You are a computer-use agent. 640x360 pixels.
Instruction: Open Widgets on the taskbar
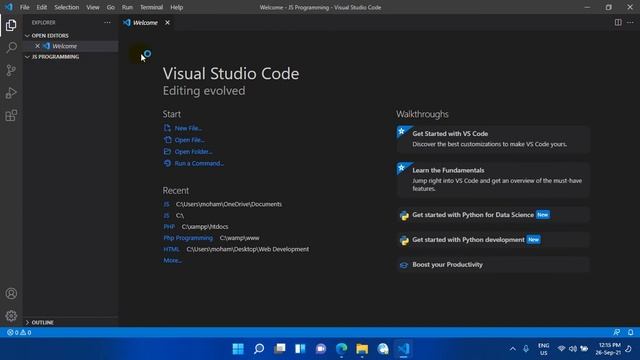(x=300, y=349)
